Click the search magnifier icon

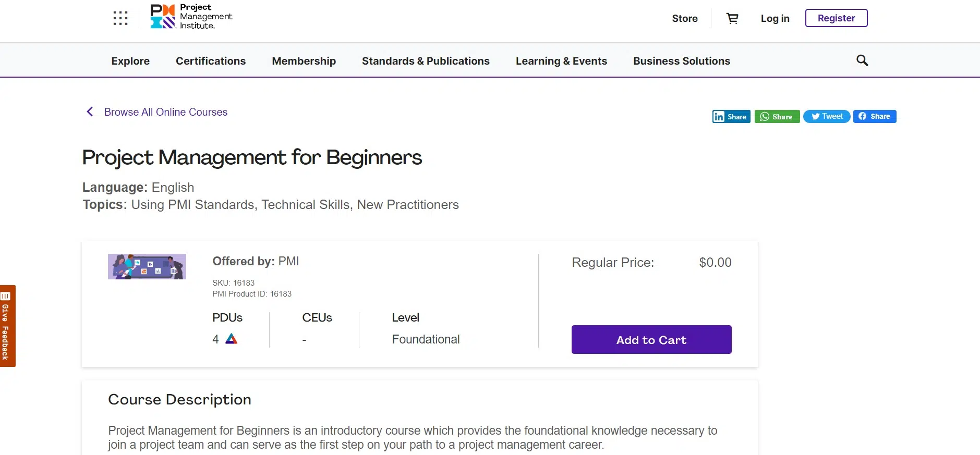[862, 60]
